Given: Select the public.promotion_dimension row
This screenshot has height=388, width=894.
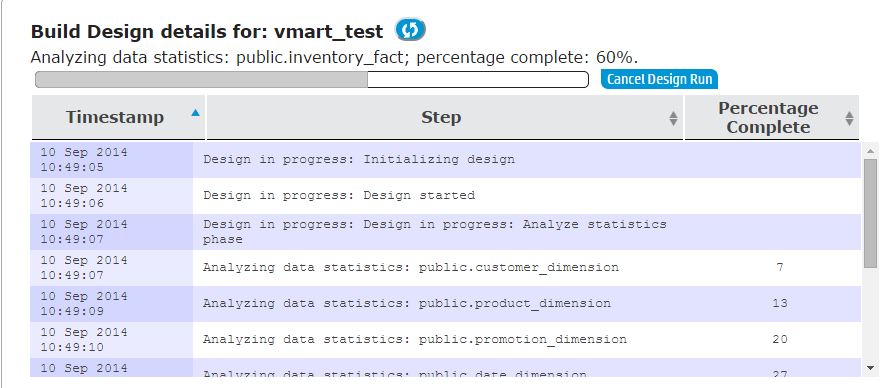Looking at the screenshot, I should 445,340.
